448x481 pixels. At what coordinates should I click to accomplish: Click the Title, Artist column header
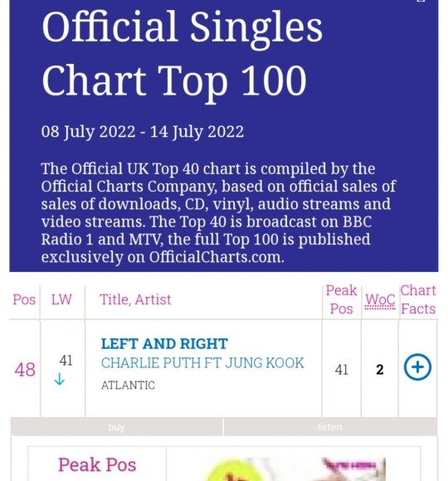coord(135,299)
